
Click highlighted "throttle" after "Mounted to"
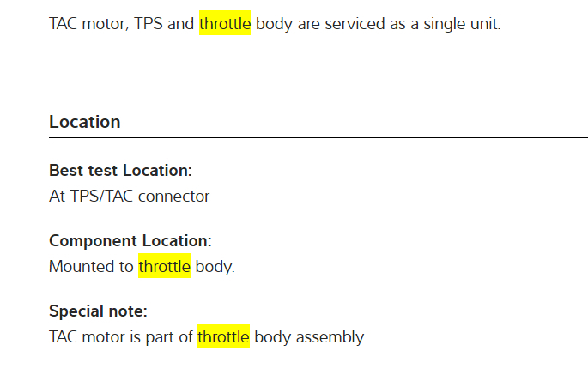pyautogui.click(x=164, y=267)
